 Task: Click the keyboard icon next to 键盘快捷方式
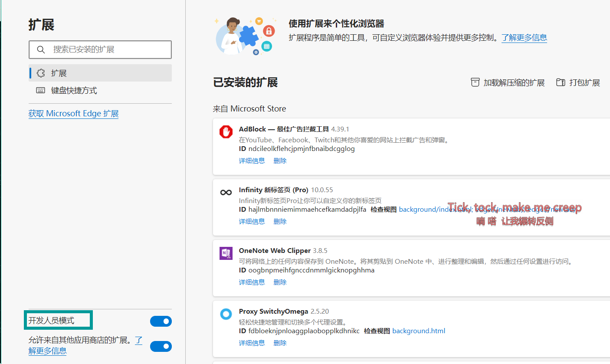point(40,90)
